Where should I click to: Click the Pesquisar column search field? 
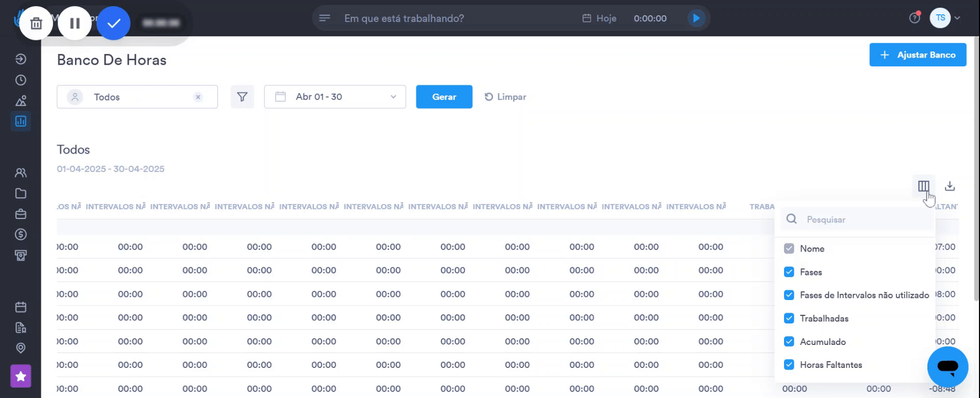[x=858, y=219]
